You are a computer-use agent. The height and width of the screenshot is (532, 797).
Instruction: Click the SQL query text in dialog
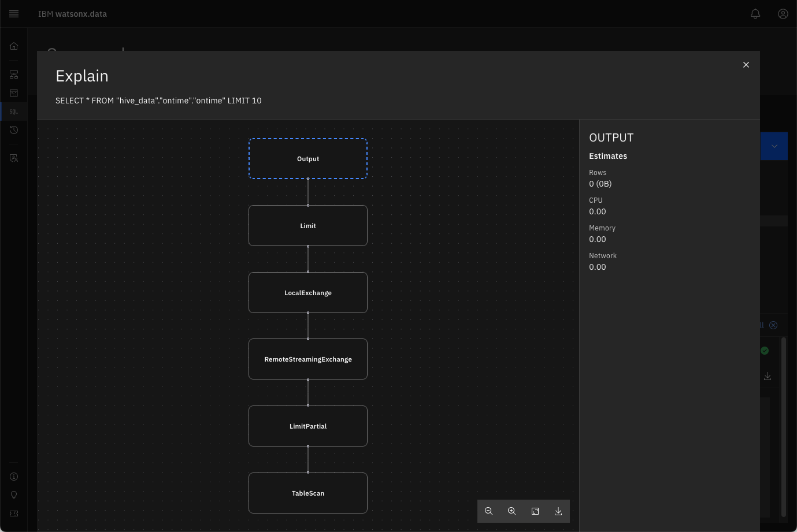point(158,101)
